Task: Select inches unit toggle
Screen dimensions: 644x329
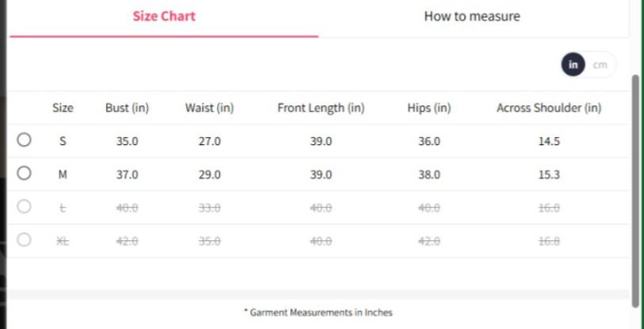Action: [573, 65]
